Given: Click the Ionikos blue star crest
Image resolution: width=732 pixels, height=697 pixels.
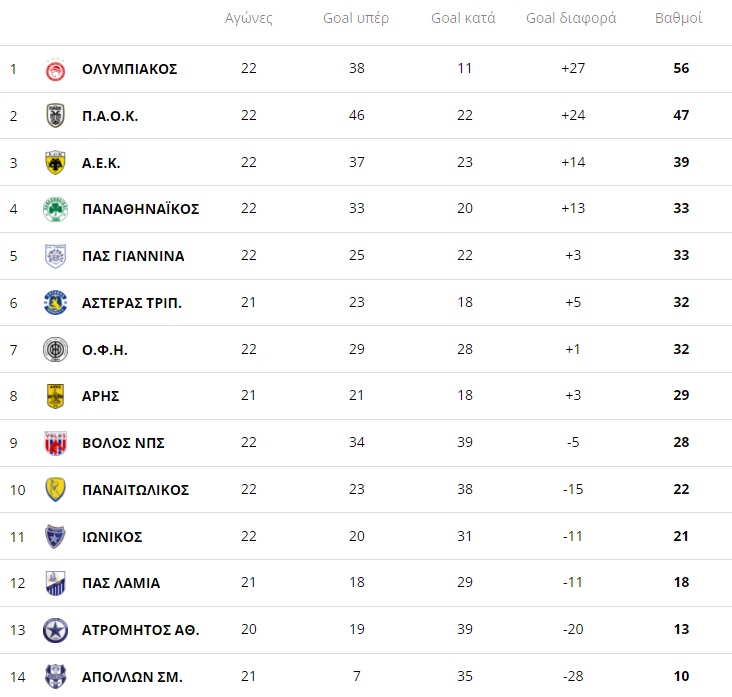Looking at the screenshot, I should [55, 536].
